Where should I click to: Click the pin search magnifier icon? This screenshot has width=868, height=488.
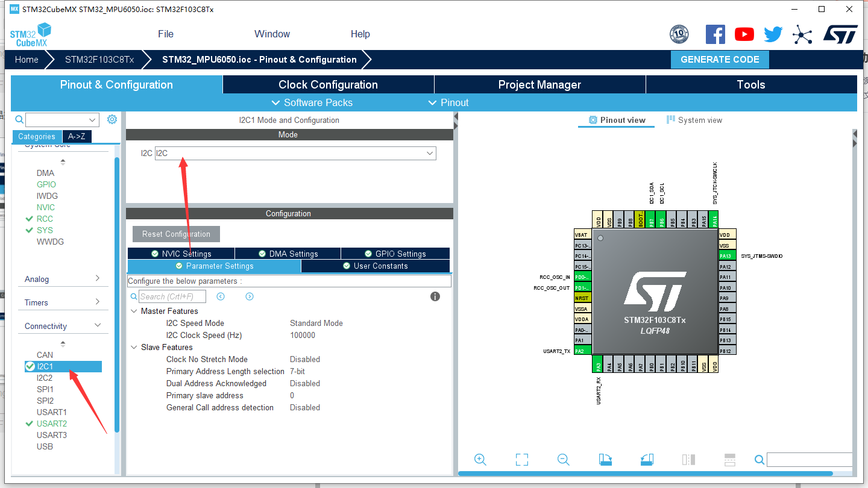tap(759, 460)
